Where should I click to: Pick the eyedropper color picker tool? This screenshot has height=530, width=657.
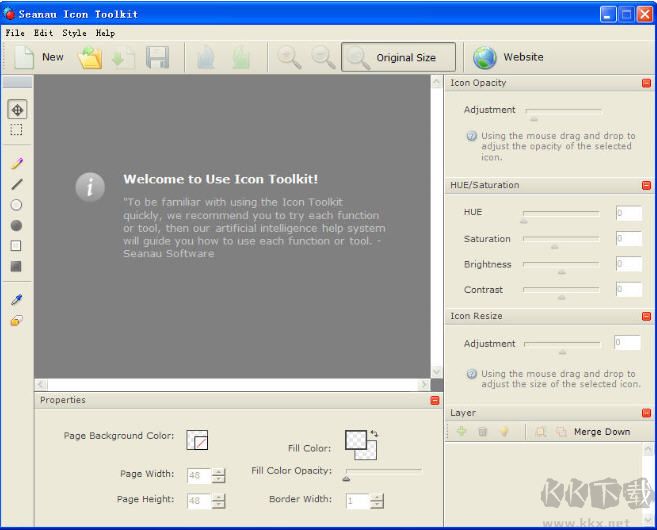click(x=16, y=299)
